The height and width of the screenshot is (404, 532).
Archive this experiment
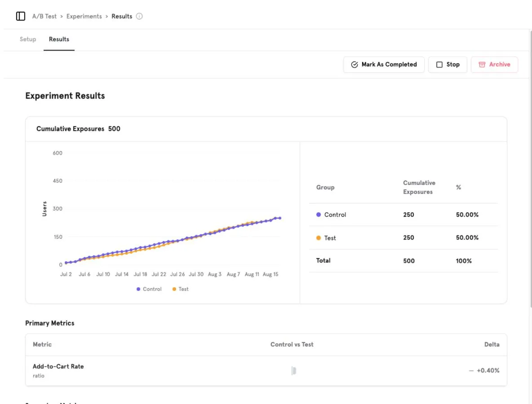tap(494, 65)
